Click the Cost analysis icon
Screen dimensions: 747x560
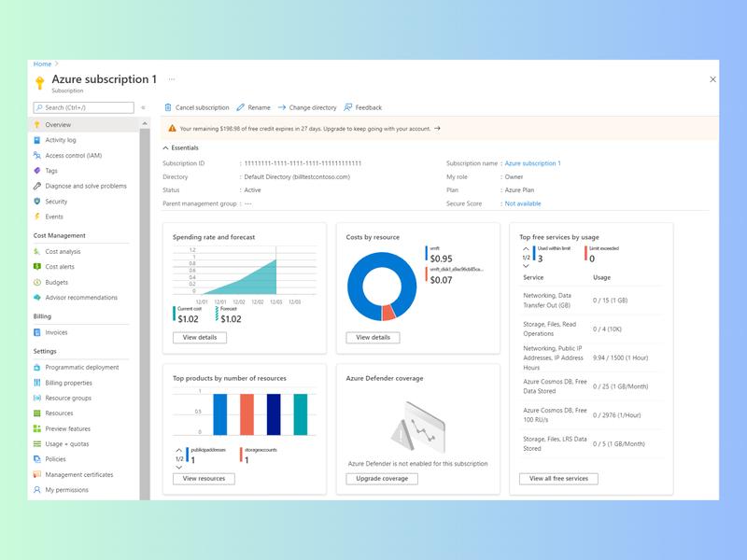point(37,251)
